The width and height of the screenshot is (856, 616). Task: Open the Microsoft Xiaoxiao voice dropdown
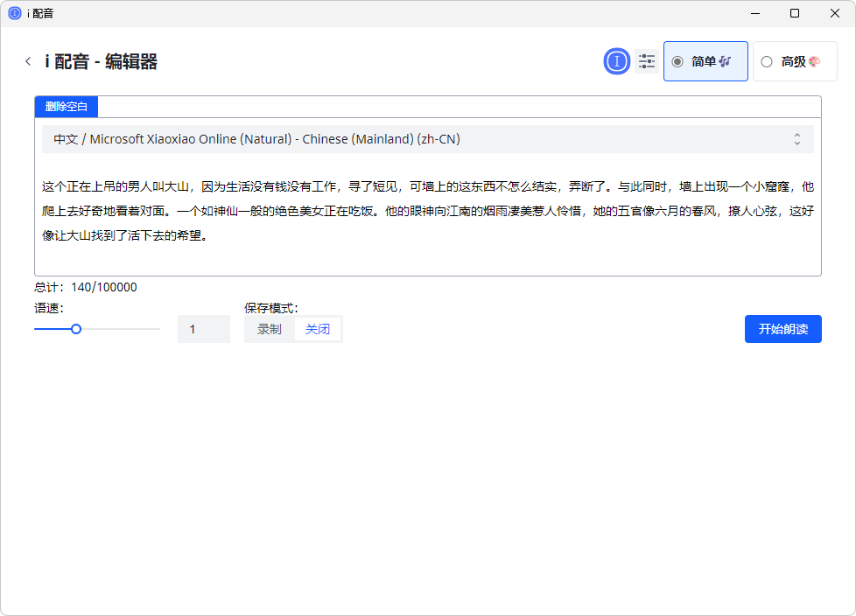click(427, 139)
